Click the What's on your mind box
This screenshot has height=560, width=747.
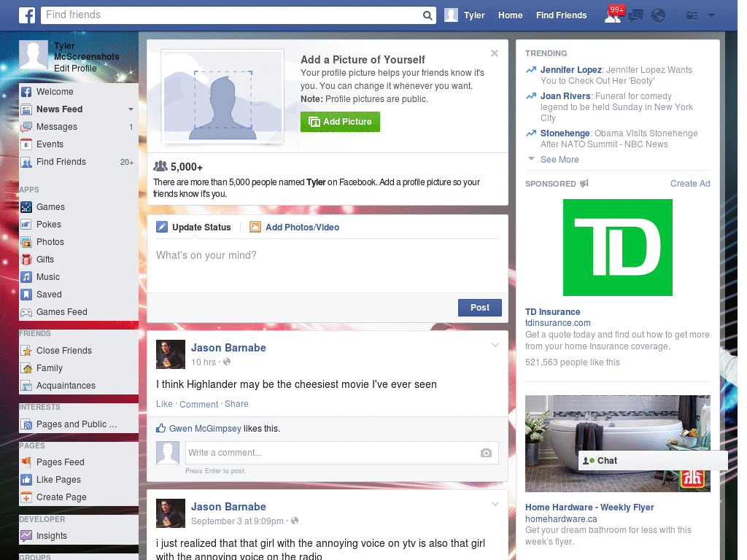click(x=328, y=265)
